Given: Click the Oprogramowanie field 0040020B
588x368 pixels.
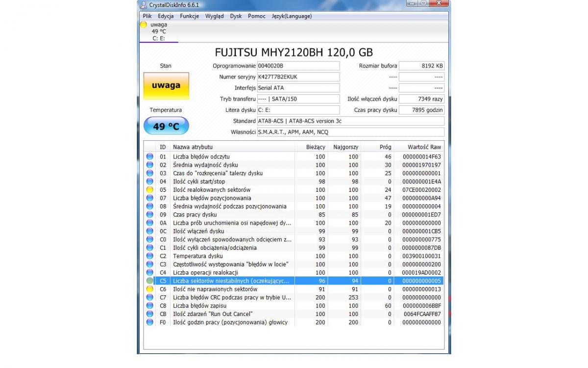Looking at the screenshot, I should [x=298, y=66].
